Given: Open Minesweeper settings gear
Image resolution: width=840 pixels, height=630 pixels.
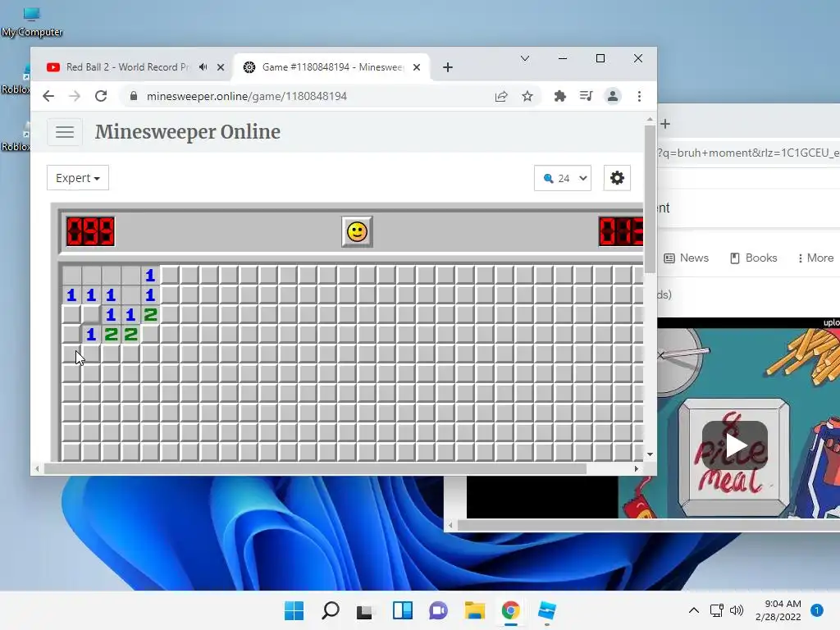Looking at the screenshot, I should tap(617, 178).
